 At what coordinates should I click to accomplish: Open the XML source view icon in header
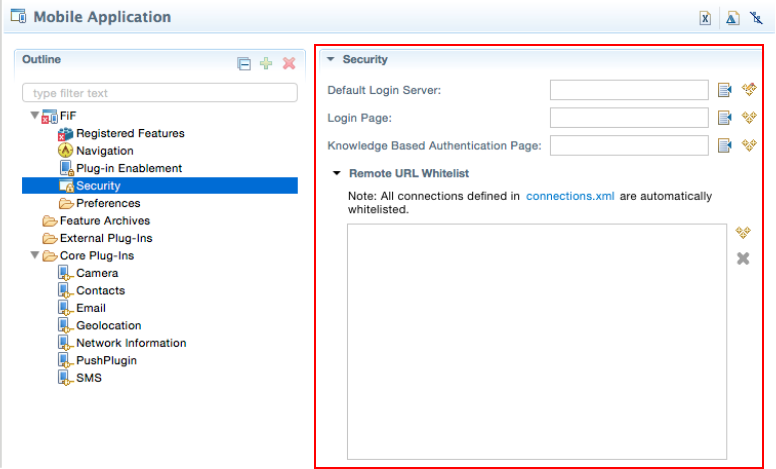pos(705,18)
